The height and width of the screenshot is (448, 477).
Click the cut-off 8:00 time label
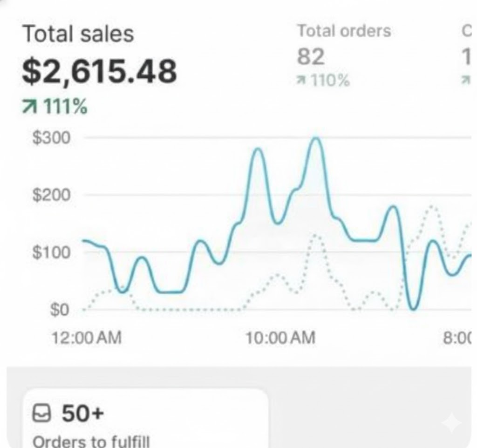click(x=457, y=338)
